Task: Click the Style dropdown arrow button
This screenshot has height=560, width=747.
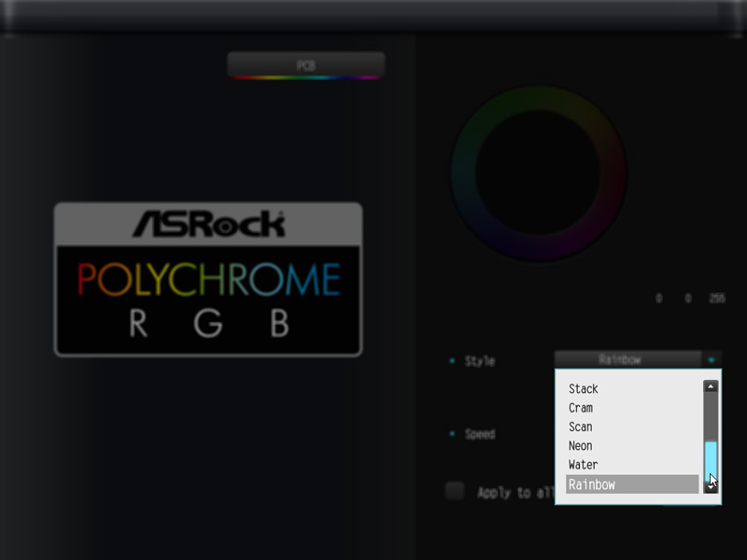Action: point(712,359)
